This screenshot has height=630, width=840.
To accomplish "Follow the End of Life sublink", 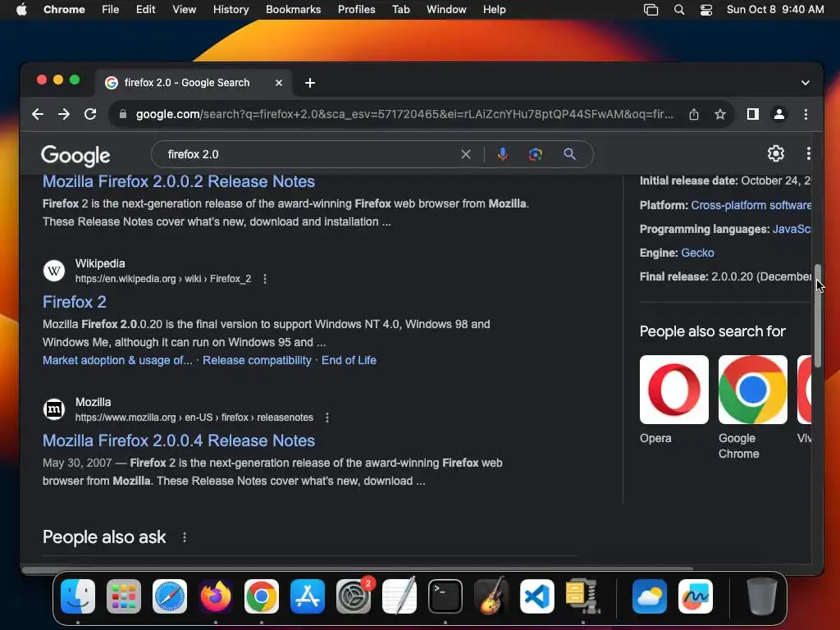I will click(349, 361).
